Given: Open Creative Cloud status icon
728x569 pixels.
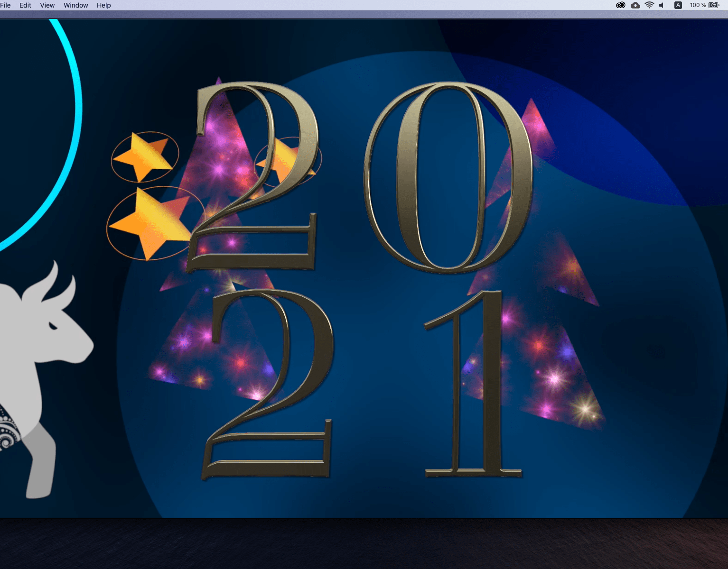Looking at the screenshot, I should (621, 5).
